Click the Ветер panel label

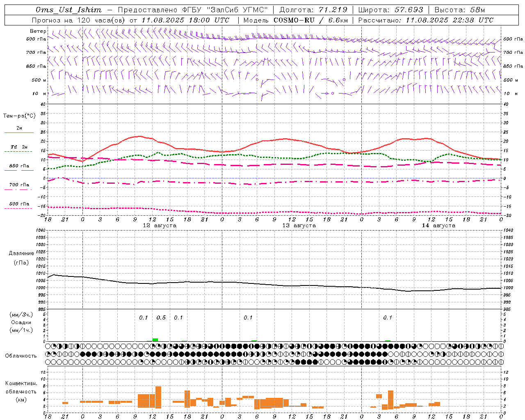tap(38, 31)
